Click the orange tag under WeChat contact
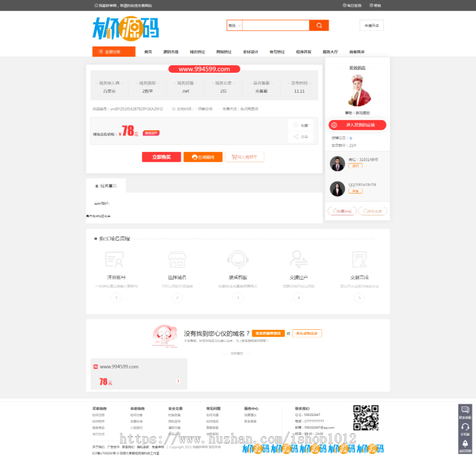Screen dimensions: 476x459 point(355,166)
